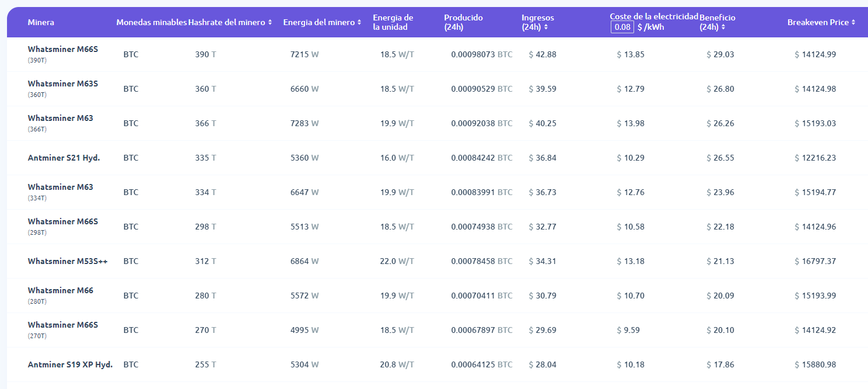The image size is (868, 389).
Task: Select the 390 T hashrate cell
Action: tap(205, 54)
